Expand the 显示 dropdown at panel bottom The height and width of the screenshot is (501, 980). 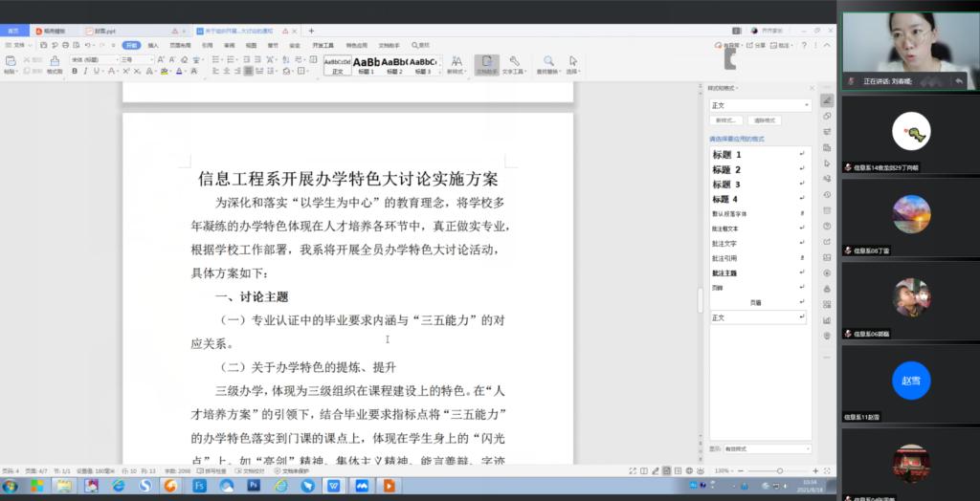point(807,448)
